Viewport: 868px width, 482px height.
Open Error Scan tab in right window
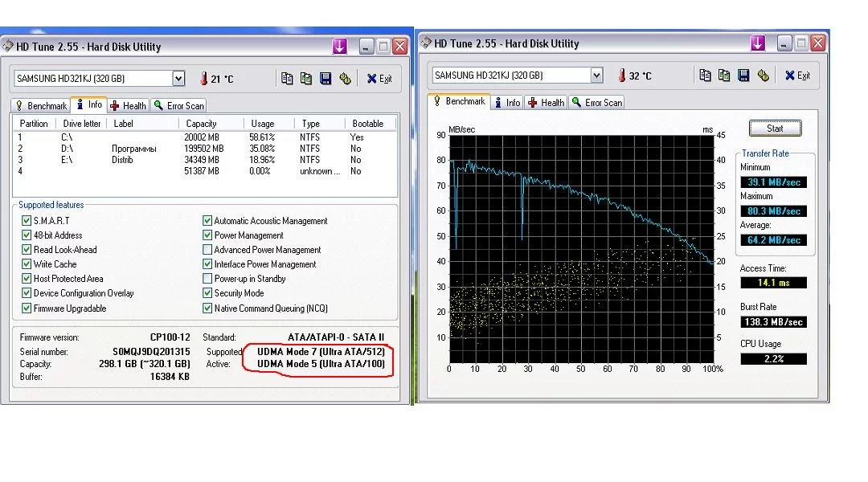click(596, 102)
